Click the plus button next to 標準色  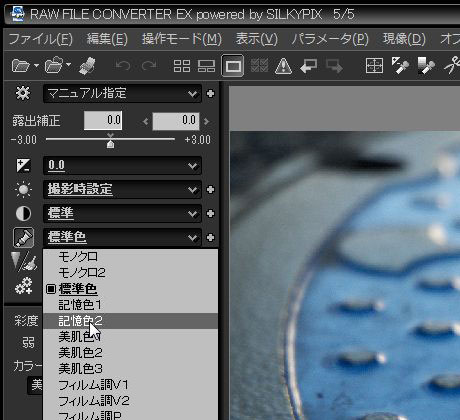click(x=210, y=238)
